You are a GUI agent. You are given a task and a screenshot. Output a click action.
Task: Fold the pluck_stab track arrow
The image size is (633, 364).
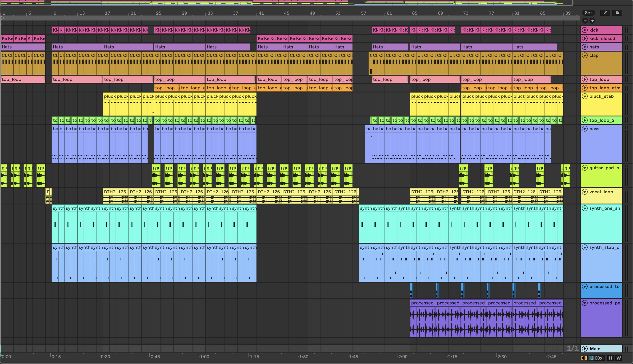[x=585, y=96]
